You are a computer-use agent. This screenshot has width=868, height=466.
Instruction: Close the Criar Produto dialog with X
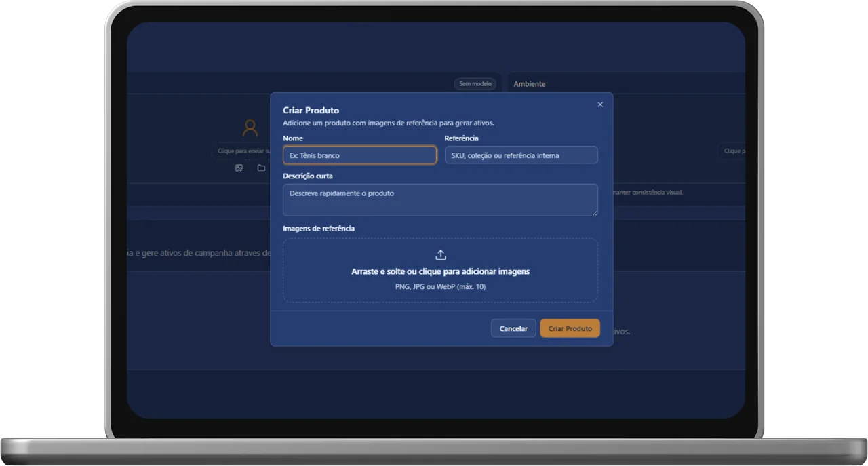[600, 104]
